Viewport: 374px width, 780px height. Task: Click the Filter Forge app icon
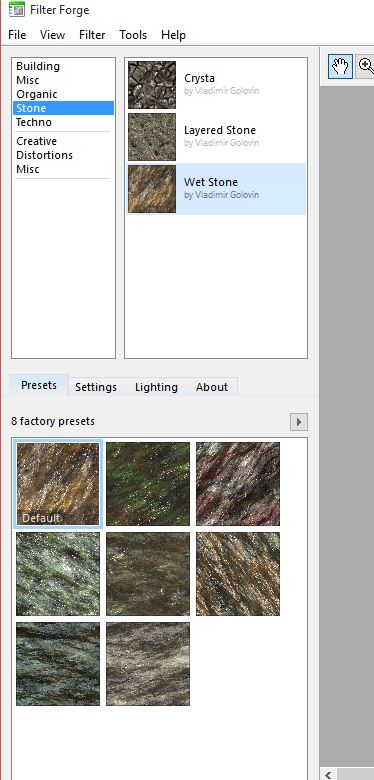[16, 9]
